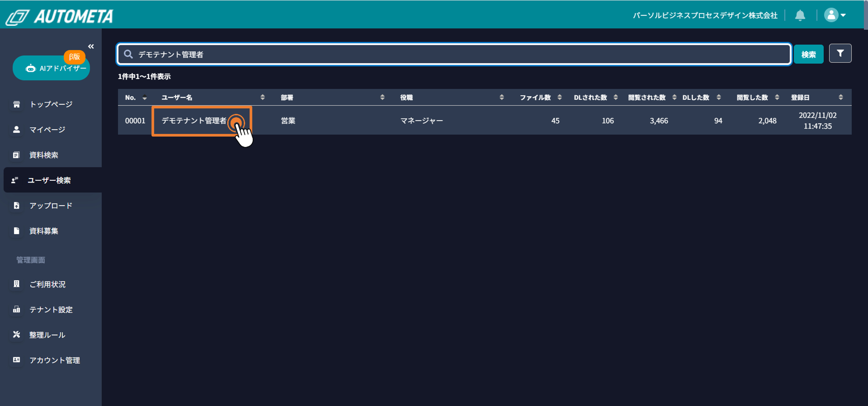This screenshot has height=406, width=868.
Task: Open user デモテナント管理者 in table row
Action: pos(194,121)
